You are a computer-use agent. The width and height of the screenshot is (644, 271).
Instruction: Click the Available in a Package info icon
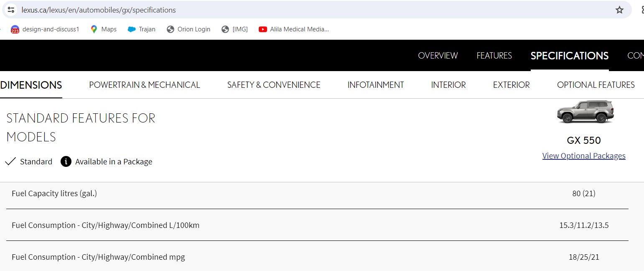click(66, 161)
